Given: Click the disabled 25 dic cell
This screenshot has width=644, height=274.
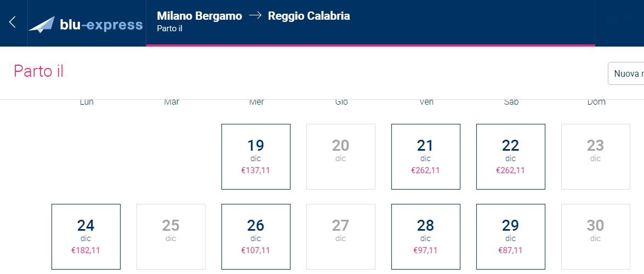Looking at the screenshot, I should click(170, 236).
